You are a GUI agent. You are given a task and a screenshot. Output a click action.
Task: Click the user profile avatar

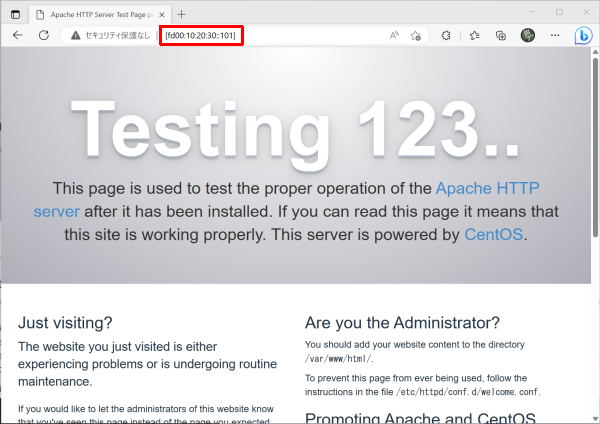pos(528,35)
